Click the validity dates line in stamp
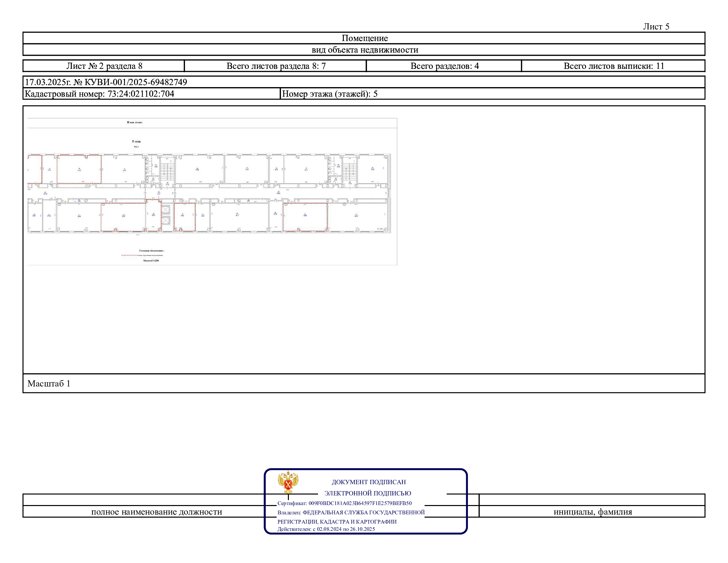728x563 pixels. [326, 529]
